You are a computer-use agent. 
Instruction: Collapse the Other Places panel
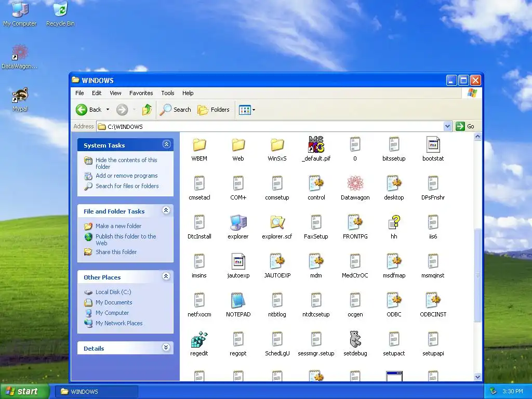coord(166,276)
